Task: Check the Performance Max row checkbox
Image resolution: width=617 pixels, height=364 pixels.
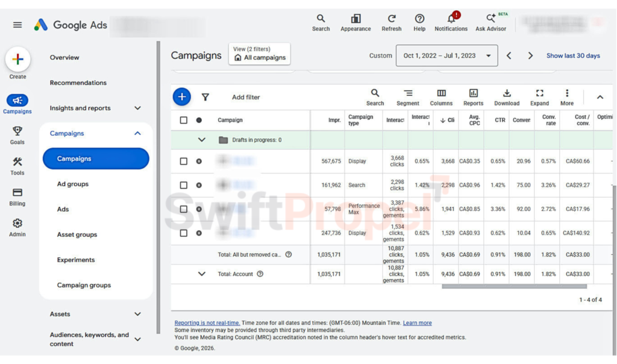Action: (x=183, y=209)
